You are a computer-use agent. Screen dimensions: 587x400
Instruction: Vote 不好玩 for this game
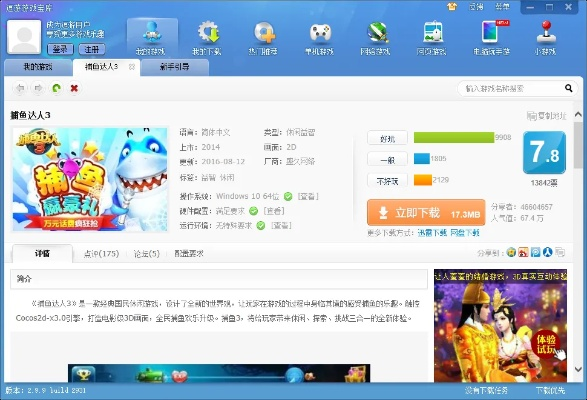(387, 181)
